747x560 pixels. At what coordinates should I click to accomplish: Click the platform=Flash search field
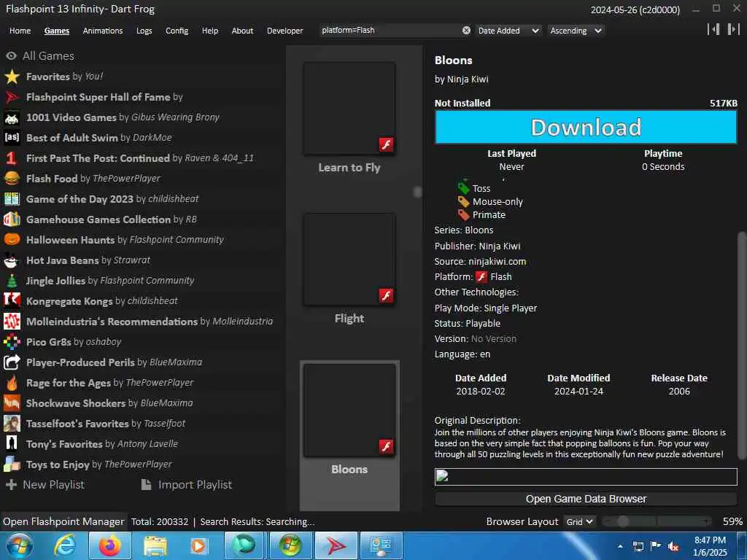pyautogui.click(x=391, y=31)
